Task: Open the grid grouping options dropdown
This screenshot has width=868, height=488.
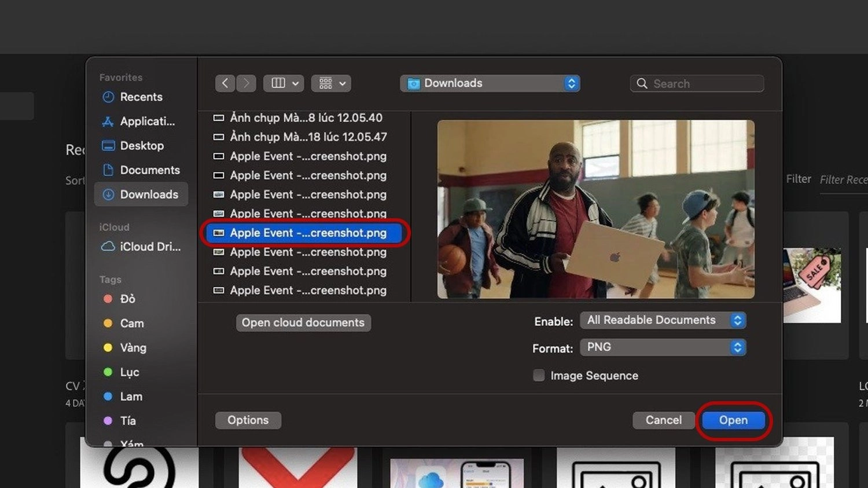Action: tap(331, 83)
